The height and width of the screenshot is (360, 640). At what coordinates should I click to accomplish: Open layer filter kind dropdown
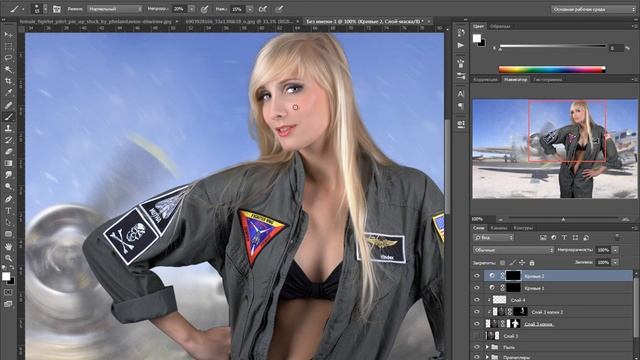(493, 237)
